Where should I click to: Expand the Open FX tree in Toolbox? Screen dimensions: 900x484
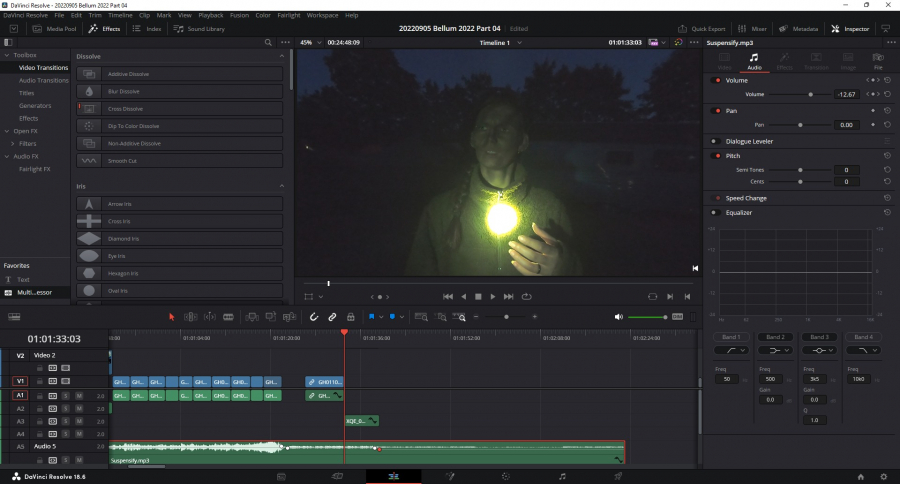tap(8, 131)
